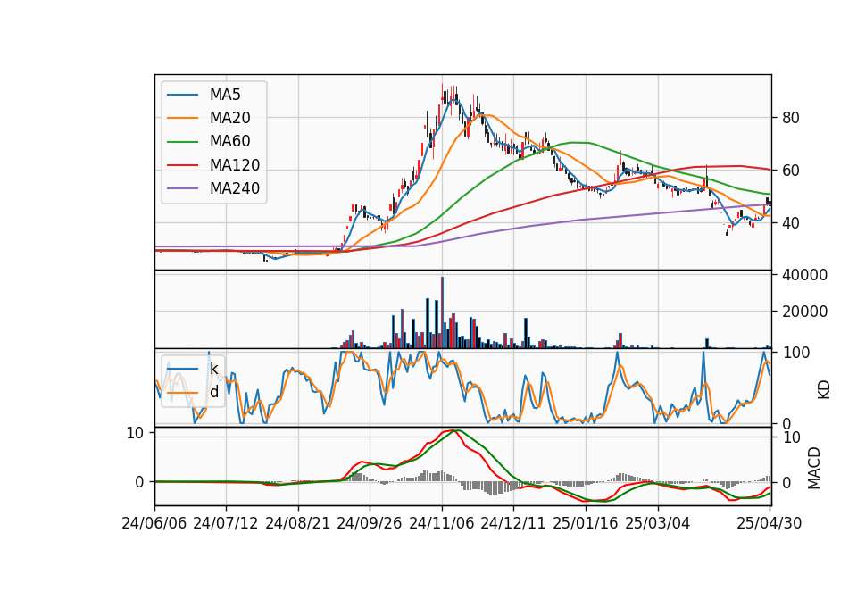This screenshot has height=616, width=857.
Task: Click the tallest volume bar near 24/11/06
Action: point(442,312)
